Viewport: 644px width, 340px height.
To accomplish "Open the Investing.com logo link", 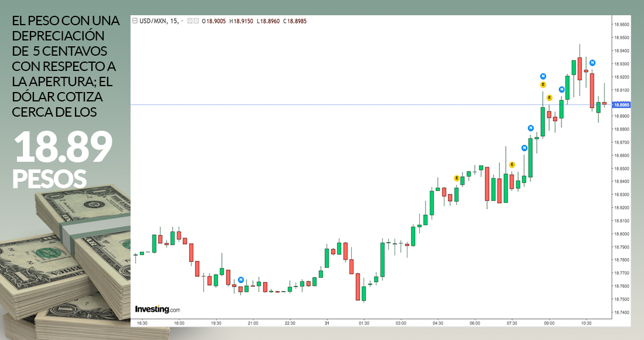I will point(157,309).
